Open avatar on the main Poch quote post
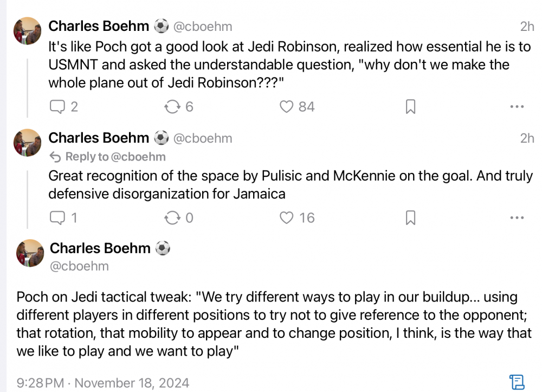This screenshot has width=542, height=392. click(30, 253)
